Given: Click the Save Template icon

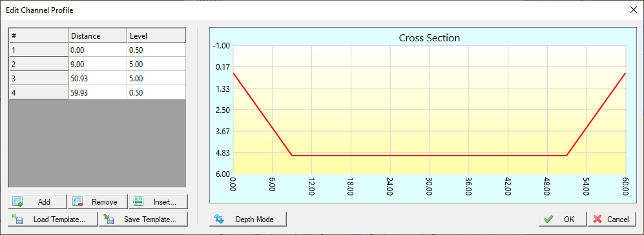Looking at the screenshot, I should (x=109, y=219).
